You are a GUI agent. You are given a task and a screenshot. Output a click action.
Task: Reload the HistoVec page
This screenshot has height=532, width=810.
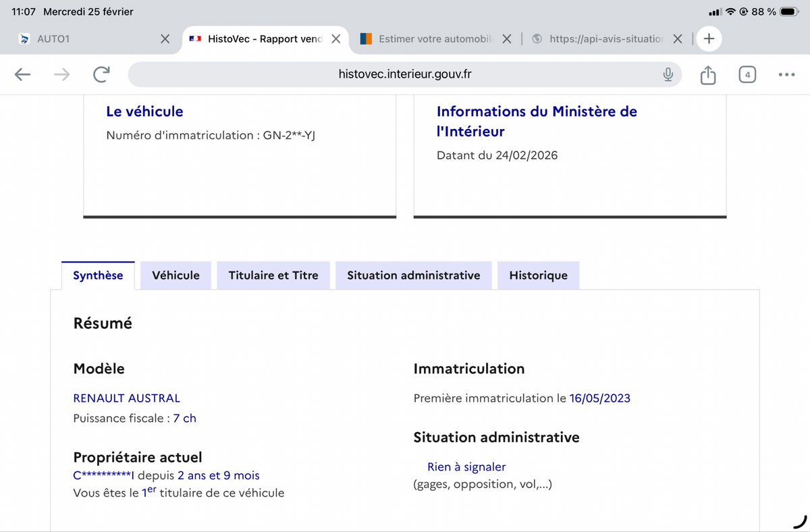point(101,75)
